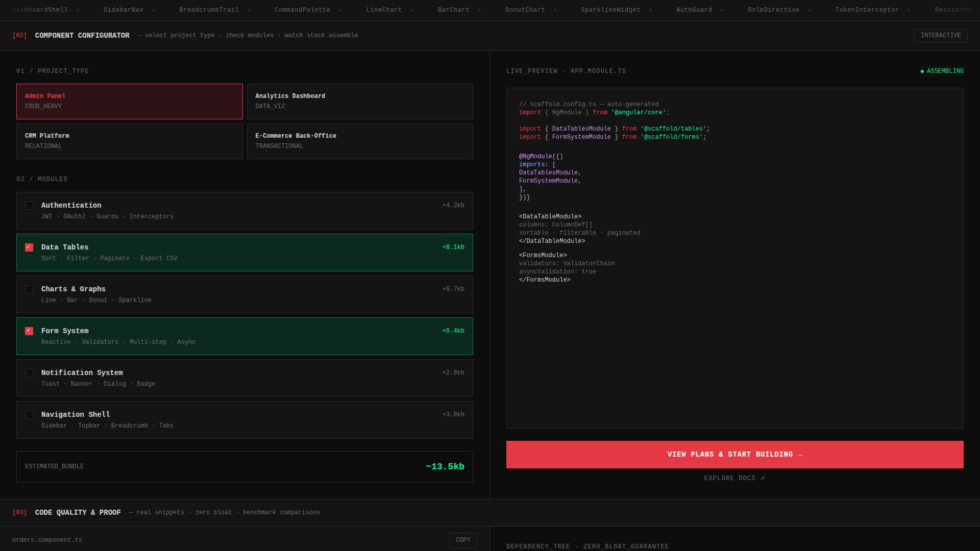Click AuthGuard in the top ticker
Viewport: 980px width, 551px height.
coord(694,10)
